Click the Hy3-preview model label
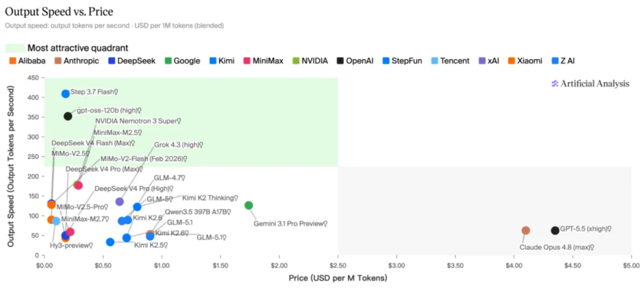The image size is (644, 289). (x=69, y=245)
